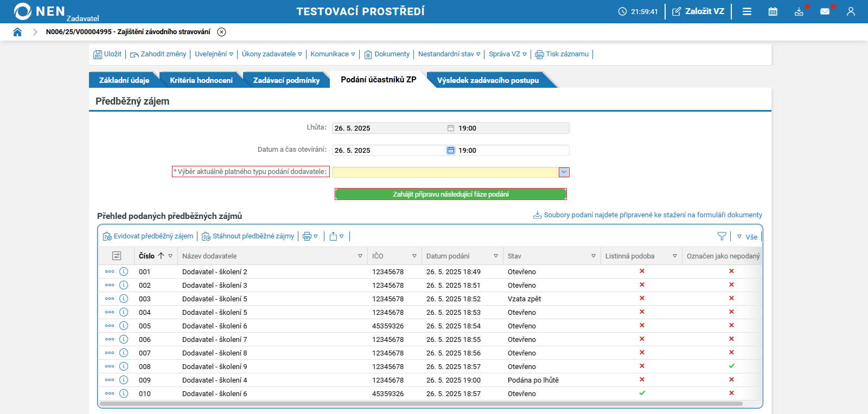Screen dimensions: 868x414
Task: Open the filter funnel icon above the table
Action: [x=722, y=236]
